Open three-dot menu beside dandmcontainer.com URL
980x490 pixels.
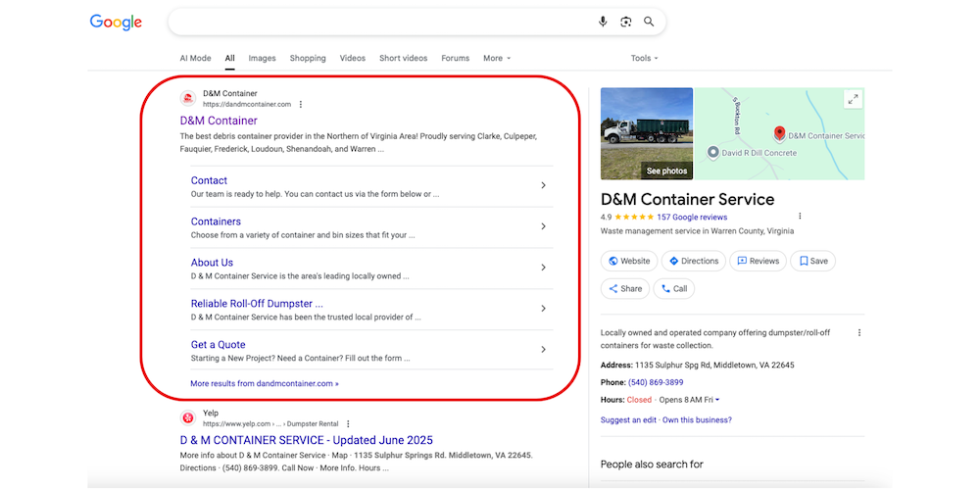coord(301,105)
